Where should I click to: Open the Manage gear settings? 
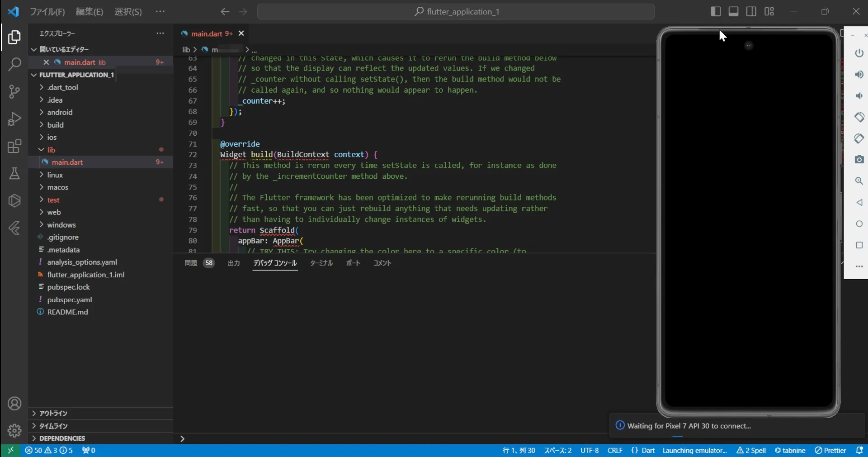coord(14,430)
